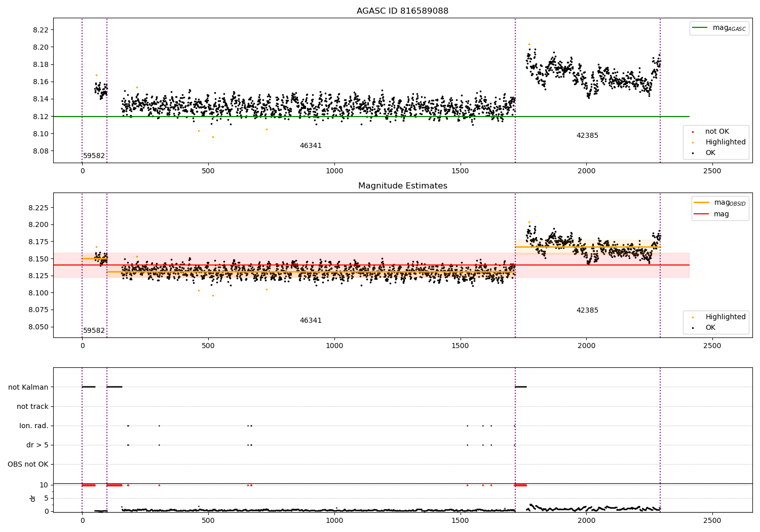This screenshot has height=532, width=760.
Task: Click the 8.08 y-axis tick label
Action: tap(41, 151)
